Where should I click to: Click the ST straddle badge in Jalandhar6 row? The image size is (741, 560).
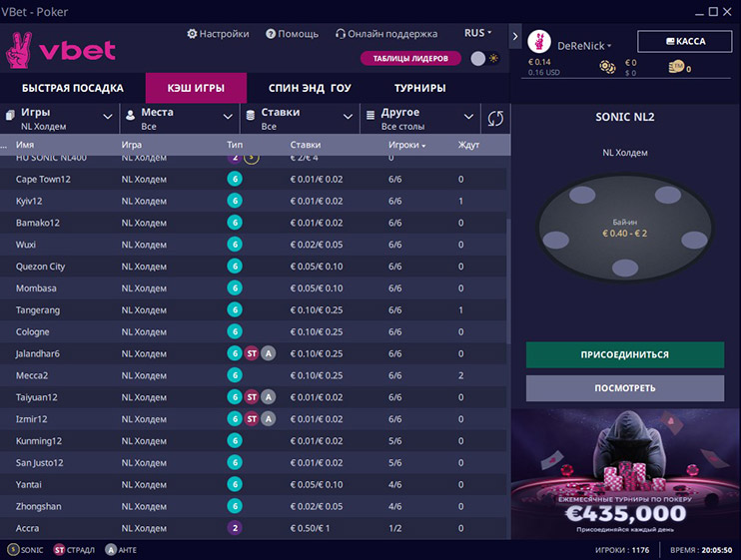(252, 353)
